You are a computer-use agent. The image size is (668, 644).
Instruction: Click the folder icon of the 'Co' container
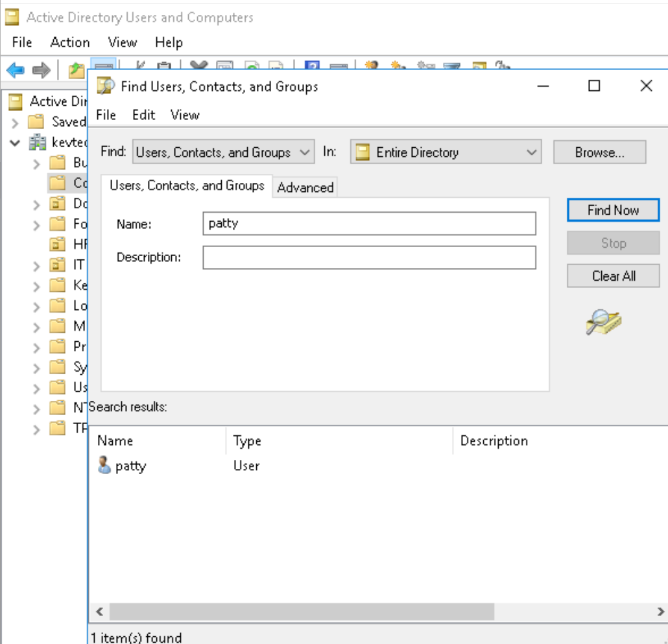click(x=58, y=183)
